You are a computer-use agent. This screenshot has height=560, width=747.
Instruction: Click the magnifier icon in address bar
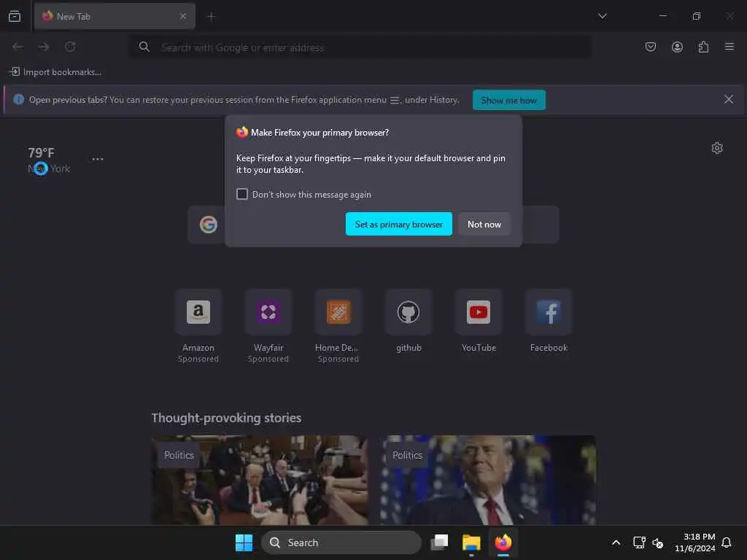pyautogui.click(x=144, y=47)
